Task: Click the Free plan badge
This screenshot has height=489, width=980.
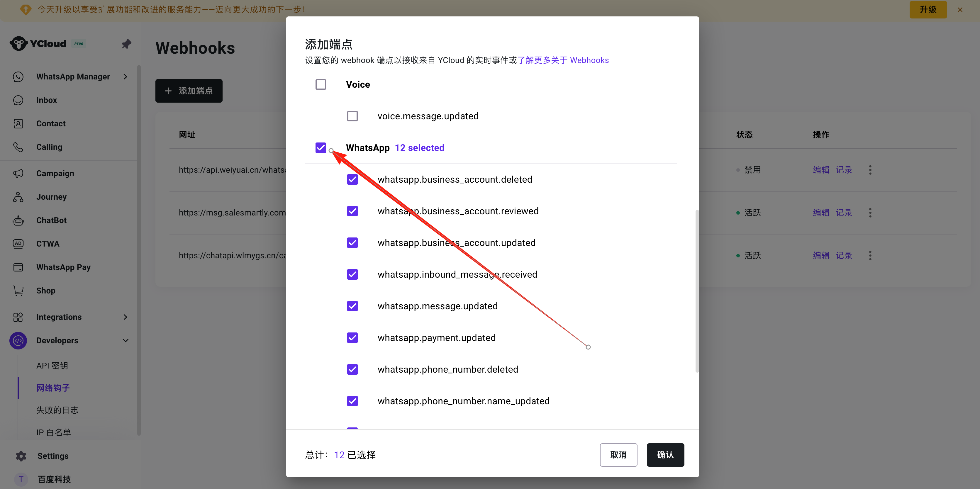Action: tap(79, 43)
